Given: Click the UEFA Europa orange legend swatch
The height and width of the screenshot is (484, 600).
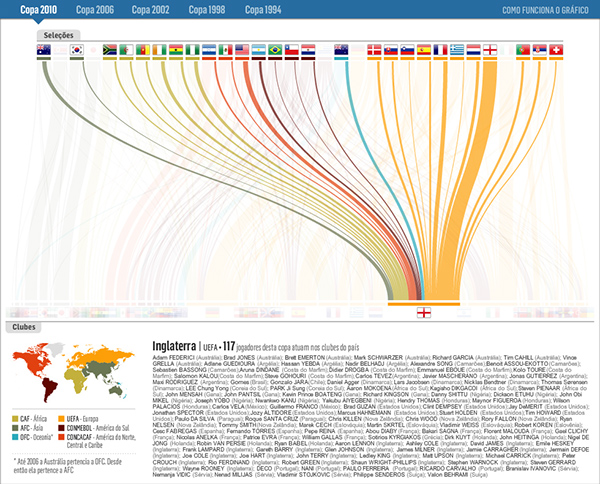Looking at the screenshot, I should [x=61, y=419].
